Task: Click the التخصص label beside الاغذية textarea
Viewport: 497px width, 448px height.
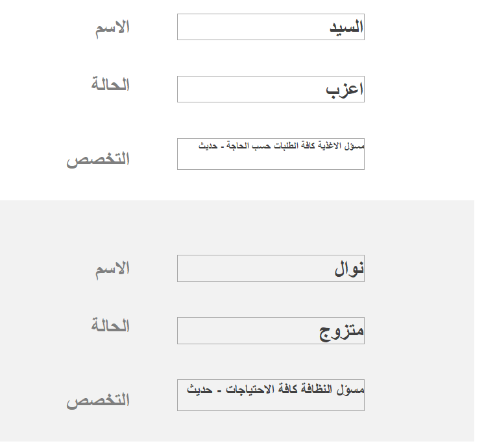Action: (x=98, y=159)
